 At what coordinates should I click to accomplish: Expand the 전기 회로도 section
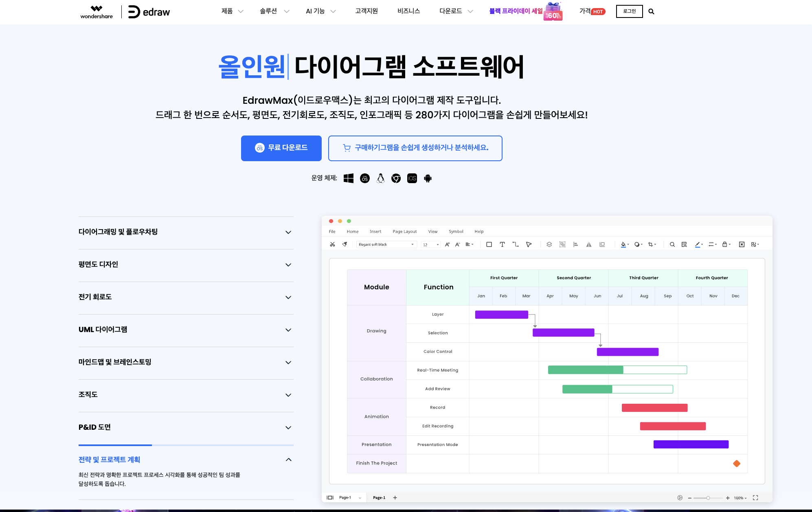[186, 298]
